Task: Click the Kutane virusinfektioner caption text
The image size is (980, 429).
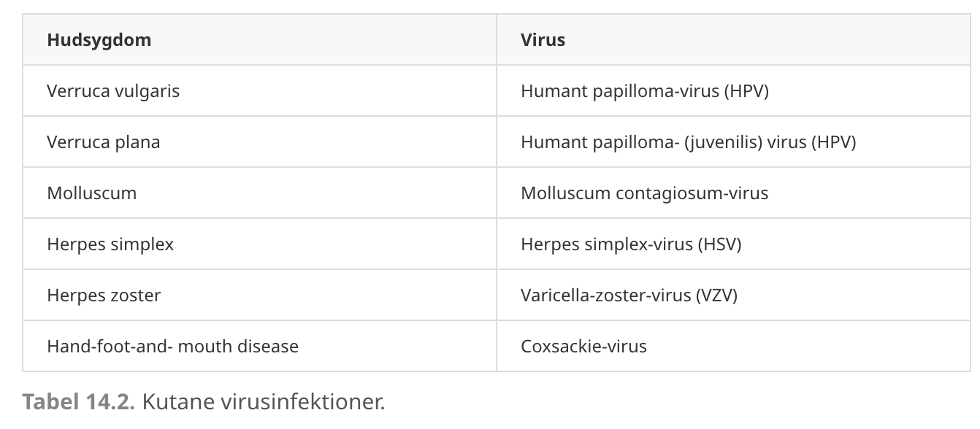Action: tap(263, 401)
